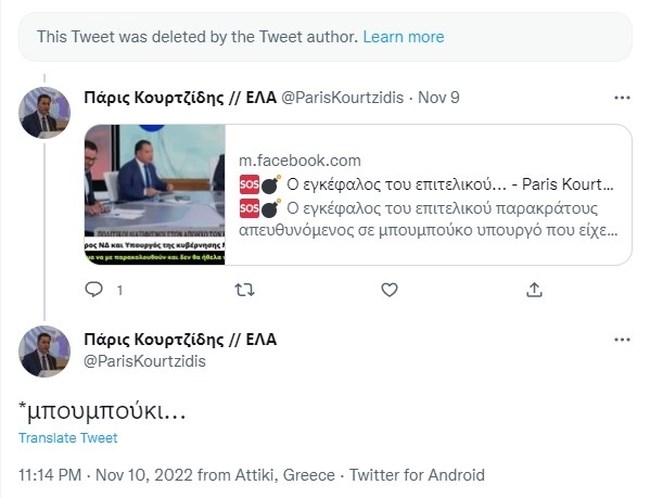Click the @ParisKourtzidis handle below the main tweet name

145,361
